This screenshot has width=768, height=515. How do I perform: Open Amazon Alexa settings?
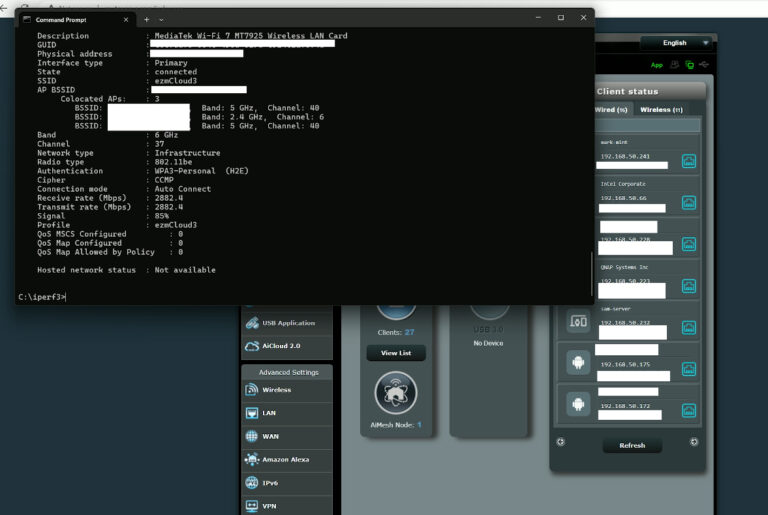click(286, 459)
